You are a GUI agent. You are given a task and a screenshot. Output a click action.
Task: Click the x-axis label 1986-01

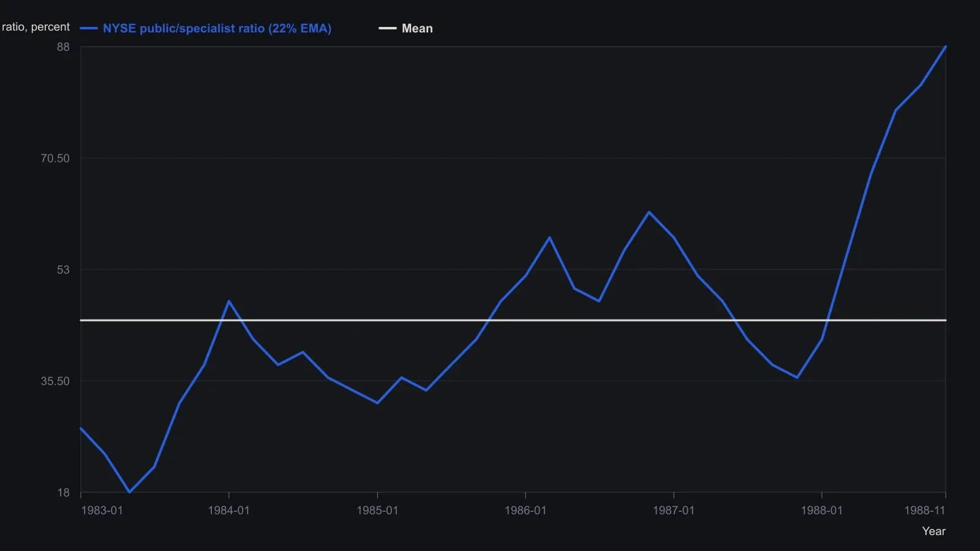(525, 510)
